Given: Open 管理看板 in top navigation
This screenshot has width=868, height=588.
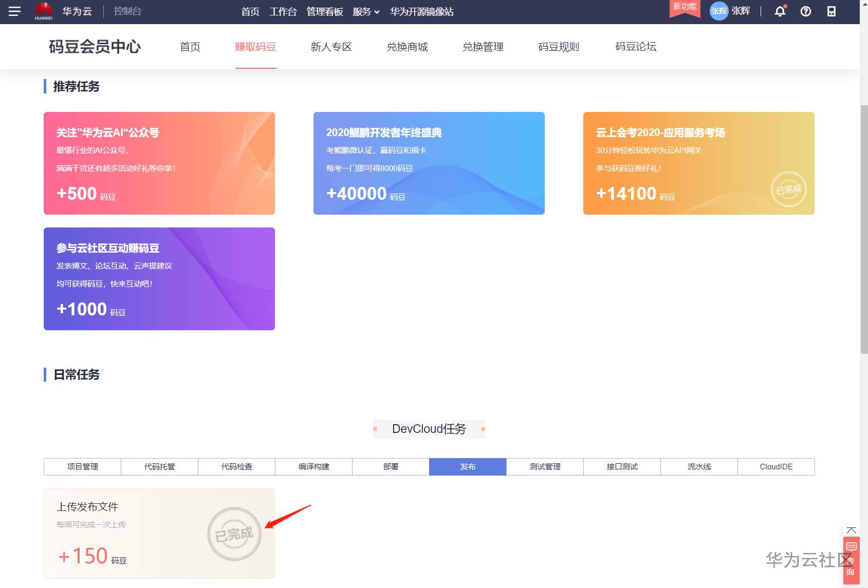Looking at the screenshot, I should tap(325, 11).
